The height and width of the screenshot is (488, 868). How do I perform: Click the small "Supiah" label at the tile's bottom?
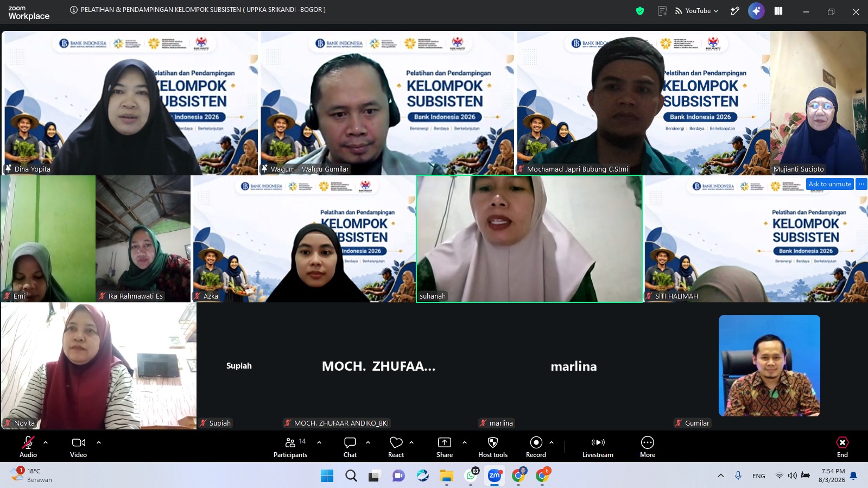pyautogui.click(x=220, y=423)
